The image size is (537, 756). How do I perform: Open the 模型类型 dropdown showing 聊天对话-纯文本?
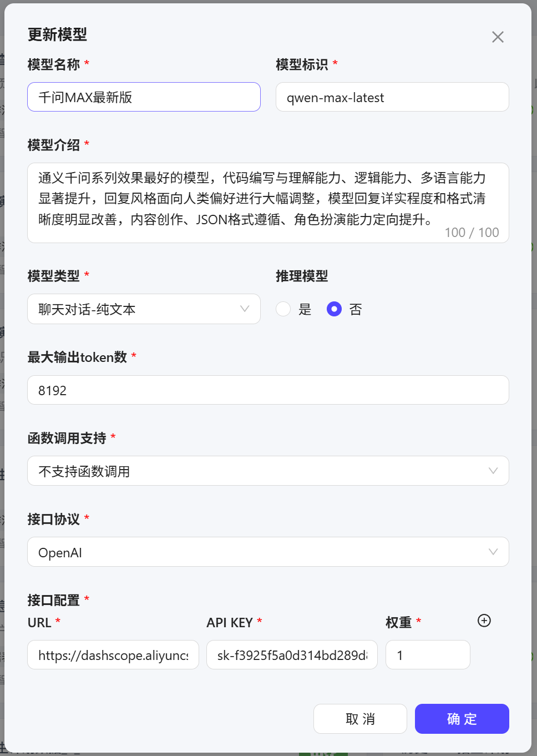144,309
